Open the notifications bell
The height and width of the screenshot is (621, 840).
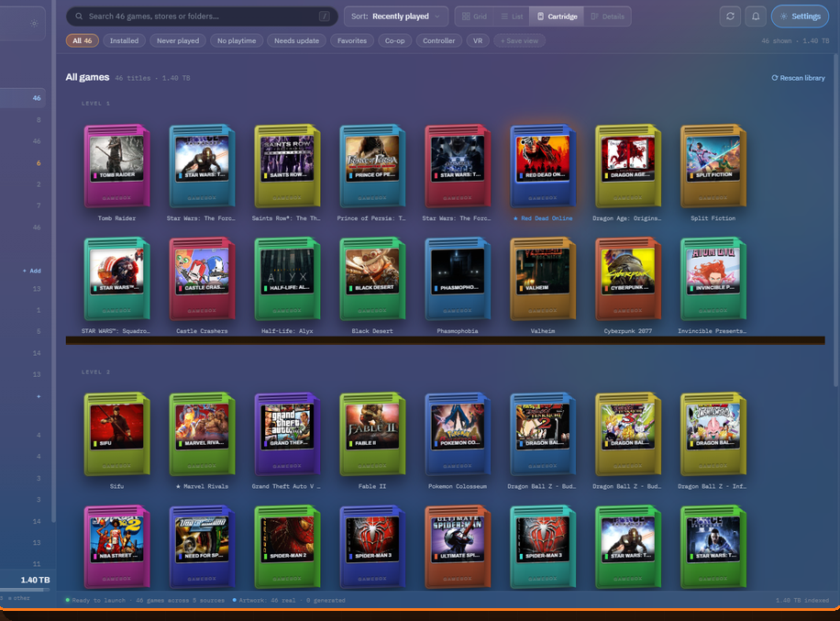click(756, 17)
